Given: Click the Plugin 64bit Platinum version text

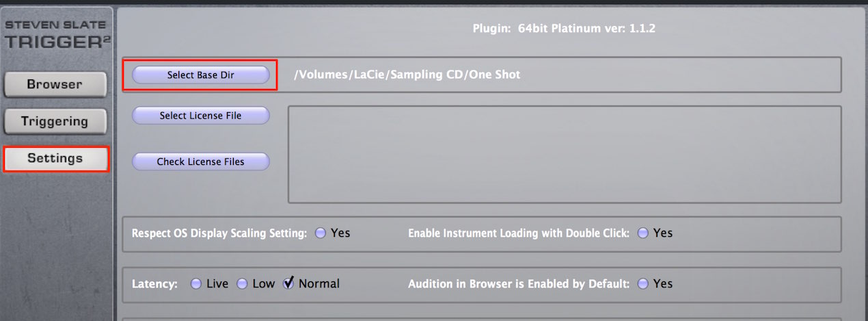Looking at the screenshot, I should tap(565, 29).
